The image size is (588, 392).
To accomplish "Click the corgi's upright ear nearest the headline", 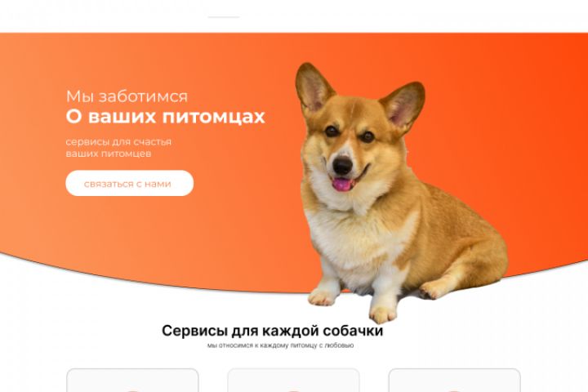I will (x=313, y=87).
